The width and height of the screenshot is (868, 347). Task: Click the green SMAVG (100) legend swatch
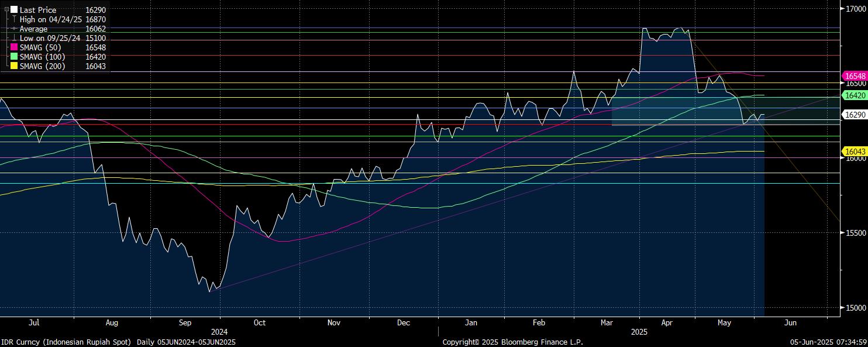(x=14, y=57)
